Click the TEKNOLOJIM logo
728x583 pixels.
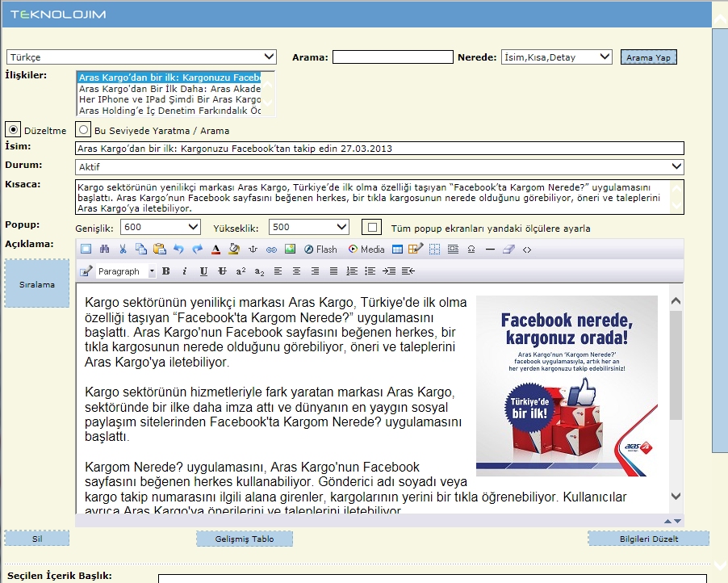click(58, 15)
